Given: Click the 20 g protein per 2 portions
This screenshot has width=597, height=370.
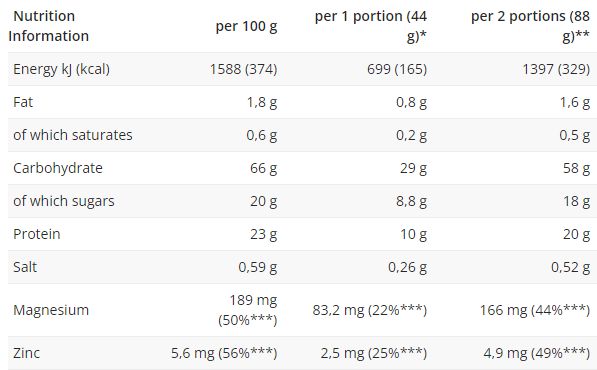Looking at the screenshot, I should click(x=576, y=234).
